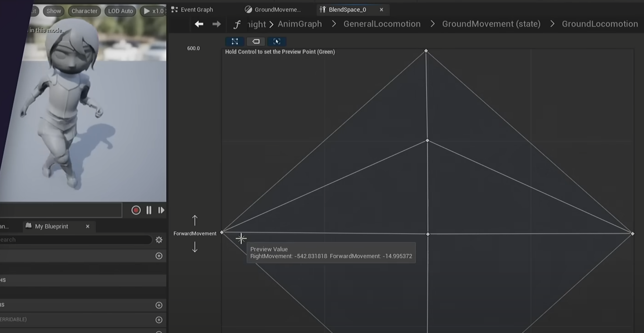This screenshot has height=333, width=644.
Task: Select the topmost blend sample point
Action: click(x=426, y=51)
